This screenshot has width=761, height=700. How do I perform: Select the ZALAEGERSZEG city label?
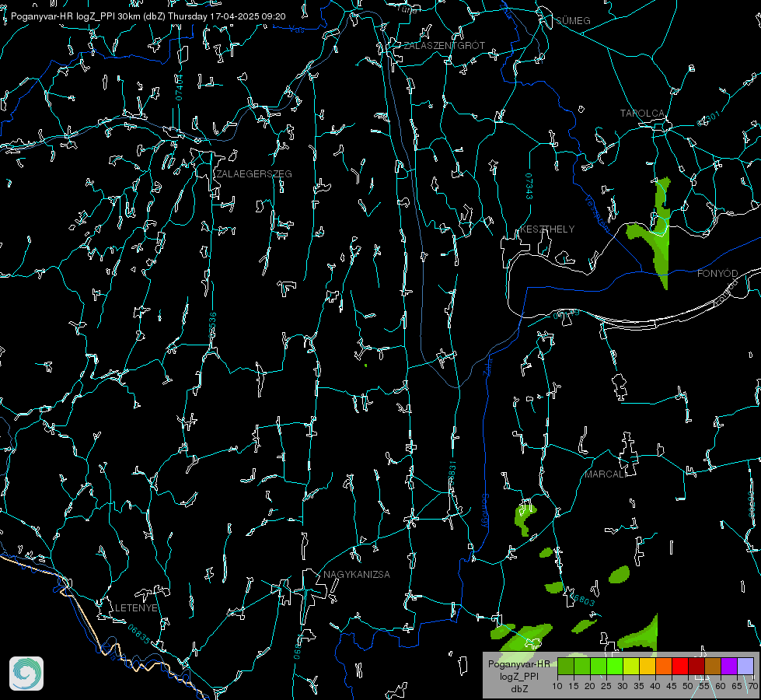click(254, 174)
